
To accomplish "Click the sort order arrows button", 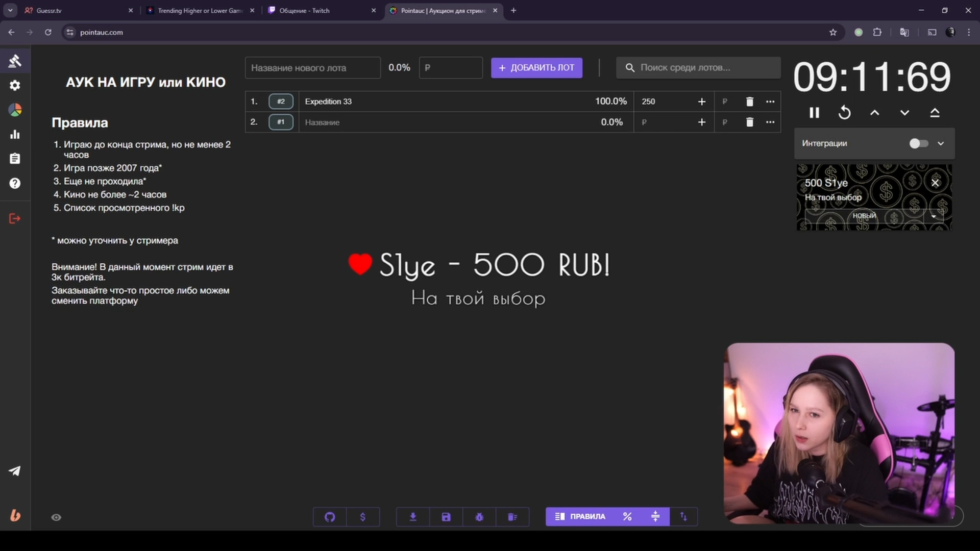I will pos(683,517).
